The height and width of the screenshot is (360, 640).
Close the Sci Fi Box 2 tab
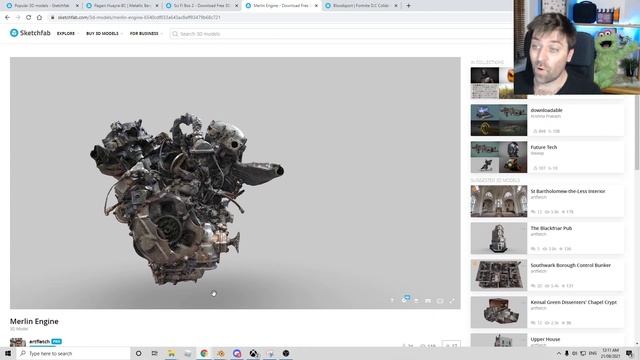pos(236,6)
